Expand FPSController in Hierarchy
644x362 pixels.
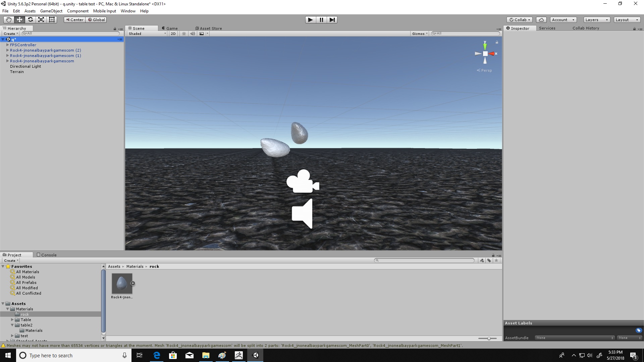click(x=7, y=45)
